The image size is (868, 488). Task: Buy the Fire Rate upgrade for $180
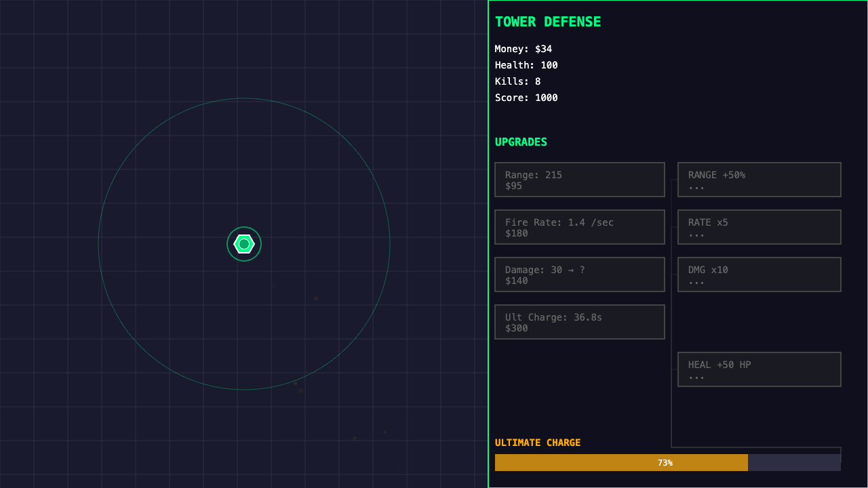580,227
